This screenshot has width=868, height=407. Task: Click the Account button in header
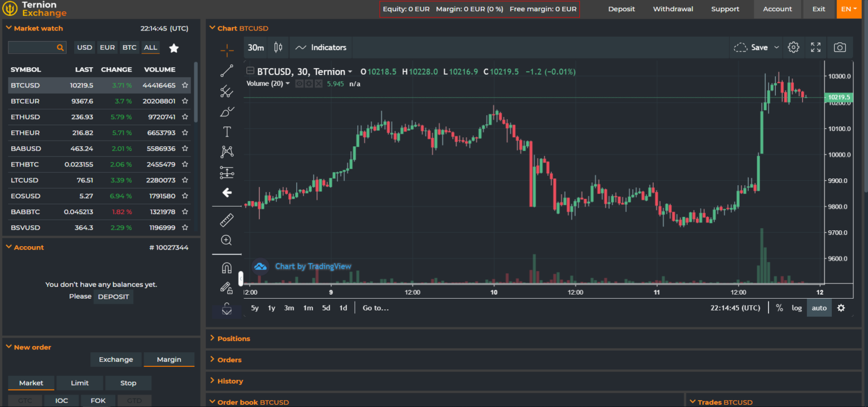click(778, 9)
